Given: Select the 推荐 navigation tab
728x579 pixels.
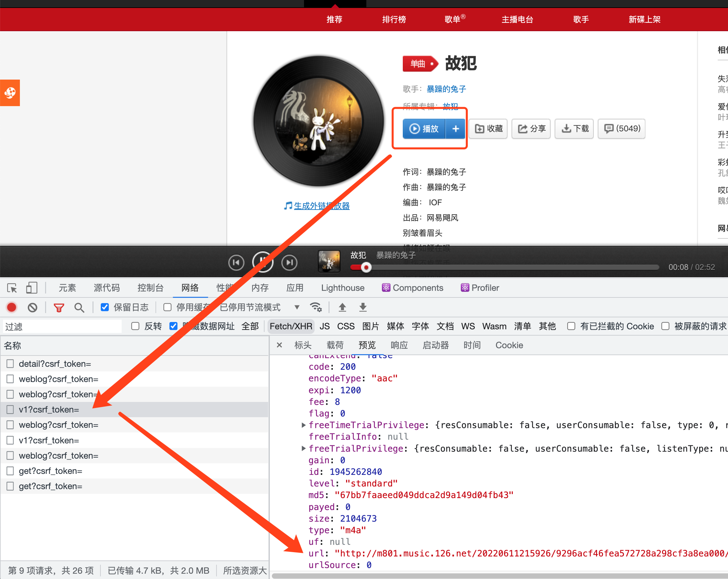Looking at the screenshot, I should (334, 19).
